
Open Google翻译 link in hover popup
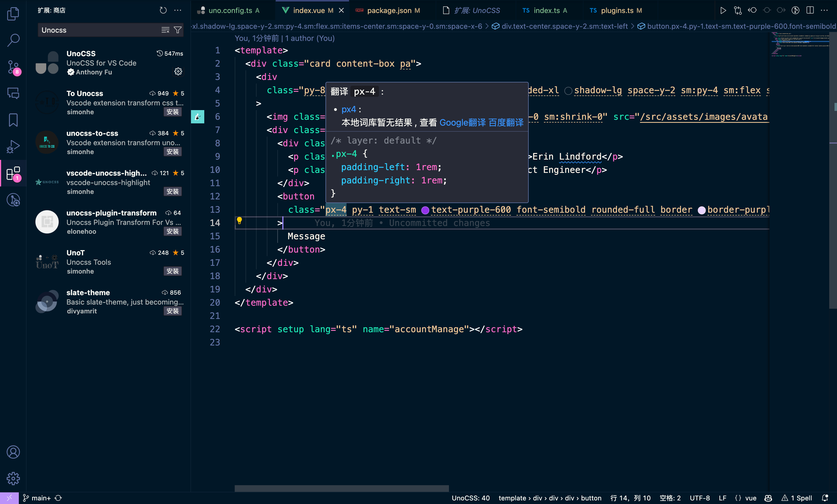[462, 123]
